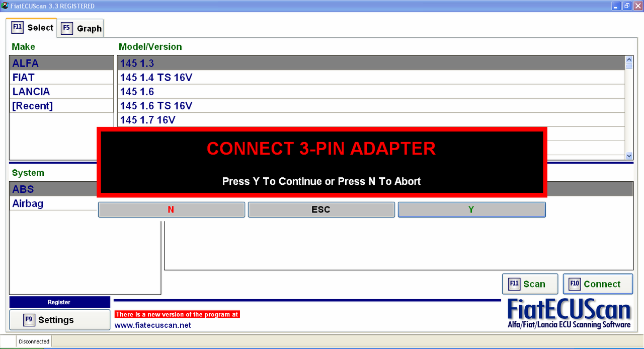Click the F11 key icon on Select tab
The height and width of the screenshot is (349, 644).
pyautogui.click(x=17, y=27)
